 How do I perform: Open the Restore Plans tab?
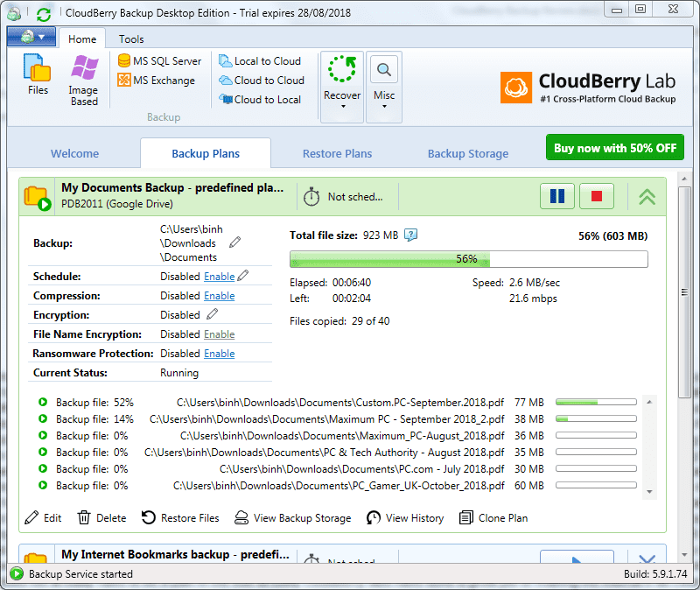point(337,154)
